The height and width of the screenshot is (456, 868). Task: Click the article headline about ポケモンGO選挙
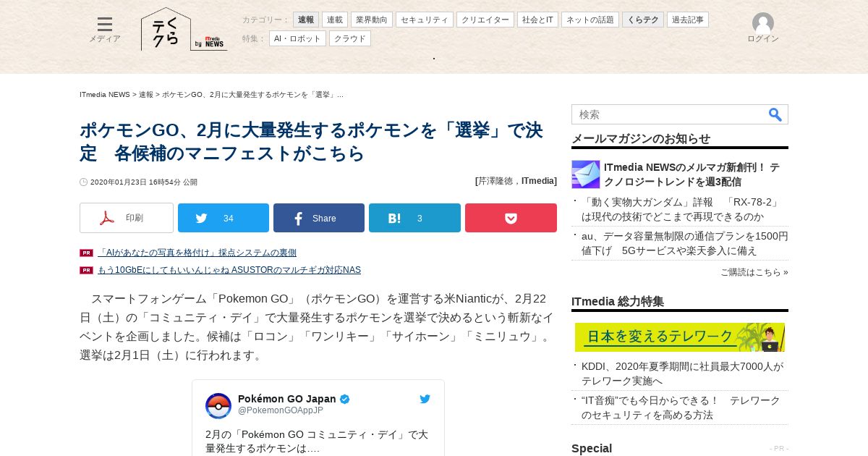311,142
